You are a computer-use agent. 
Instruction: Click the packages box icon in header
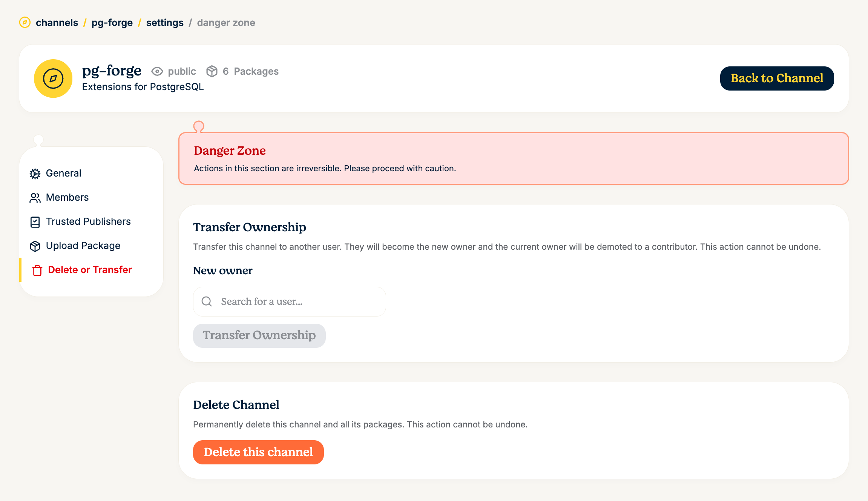[212, 71]
